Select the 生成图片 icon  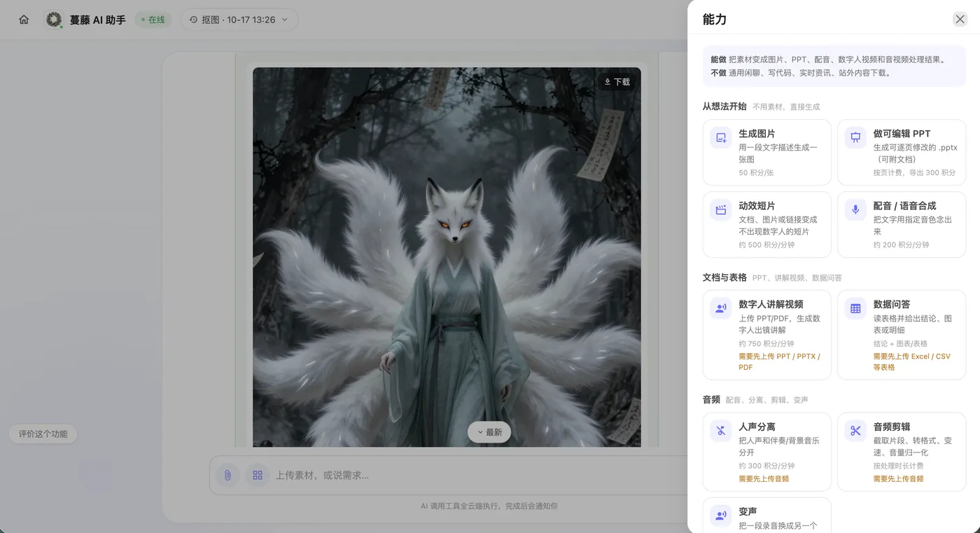click(x=721, y=138)
